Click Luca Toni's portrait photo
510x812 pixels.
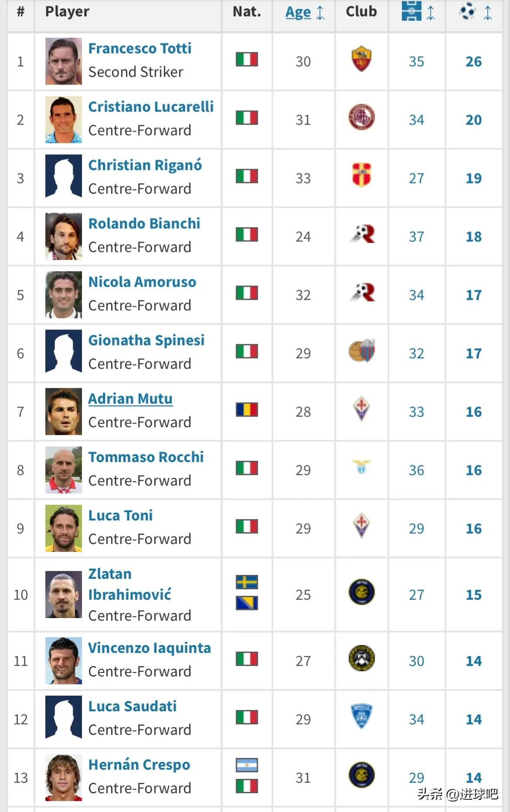click(x=64, y=528)
